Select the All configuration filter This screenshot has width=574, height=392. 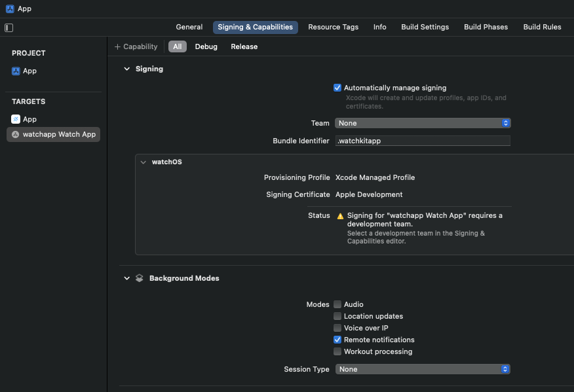coord(177,46)
